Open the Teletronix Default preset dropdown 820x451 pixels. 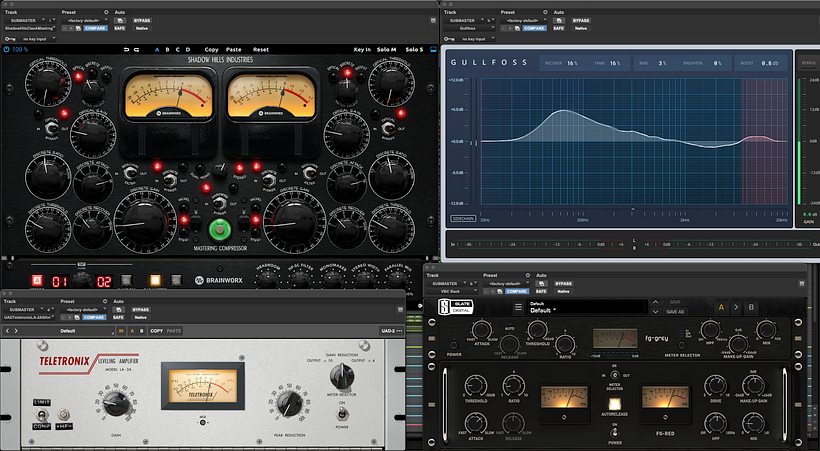pyautogui.click(x=68, y=330)
